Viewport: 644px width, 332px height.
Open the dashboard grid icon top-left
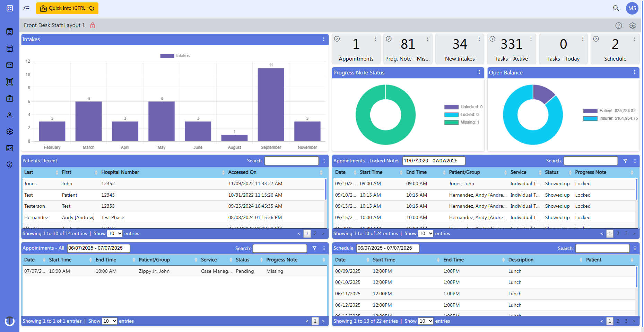coord(9,8)
